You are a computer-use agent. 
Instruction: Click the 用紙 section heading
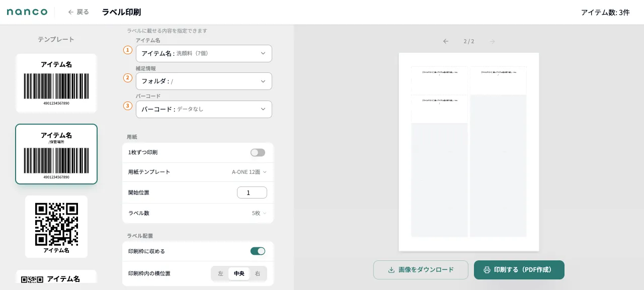[x=132, y=137]
